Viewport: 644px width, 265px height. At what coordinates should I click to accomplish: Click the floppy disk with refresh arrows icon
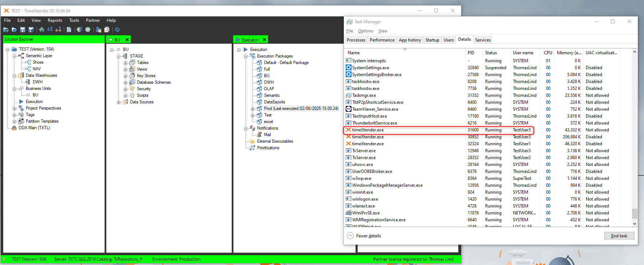[31, 29]
